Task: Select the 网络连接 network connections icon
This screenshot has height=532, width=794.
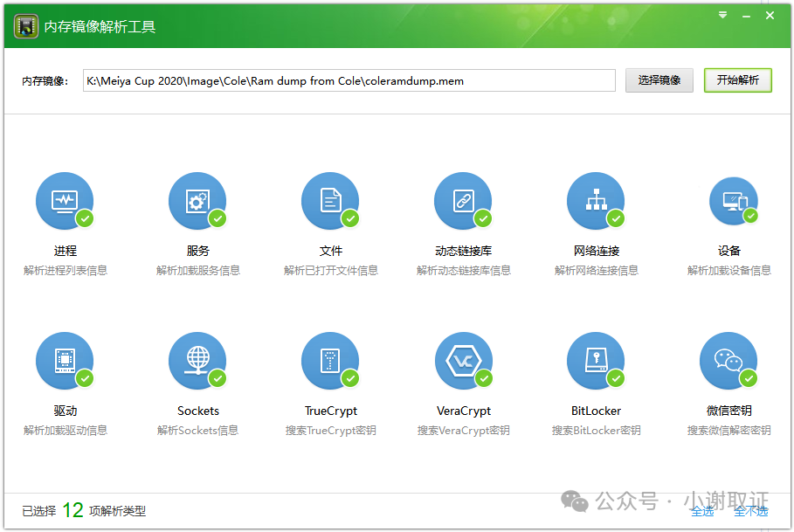Action: [x=596, y=201]
